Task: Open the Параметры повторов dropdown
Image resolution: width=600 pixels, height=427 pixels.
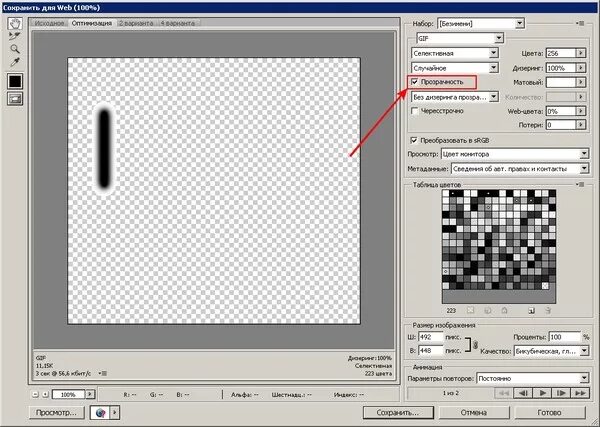Action: pos(533,378)
